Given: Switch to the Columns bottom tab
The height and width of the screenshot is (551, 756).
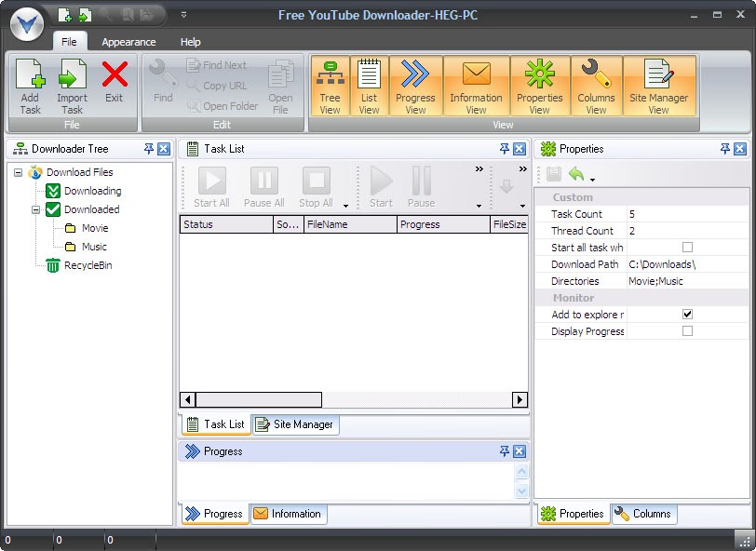Looking at the screenshot, I should point(644,514).
